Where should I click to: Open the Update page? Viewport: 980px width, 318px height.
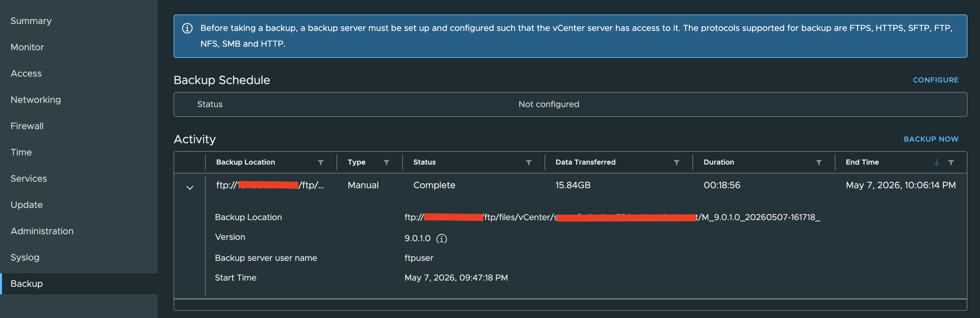pos(26,205)
